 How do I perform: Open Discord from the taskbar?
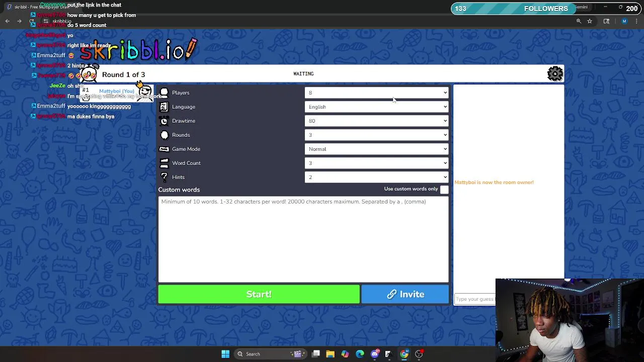tap(374, 354)
